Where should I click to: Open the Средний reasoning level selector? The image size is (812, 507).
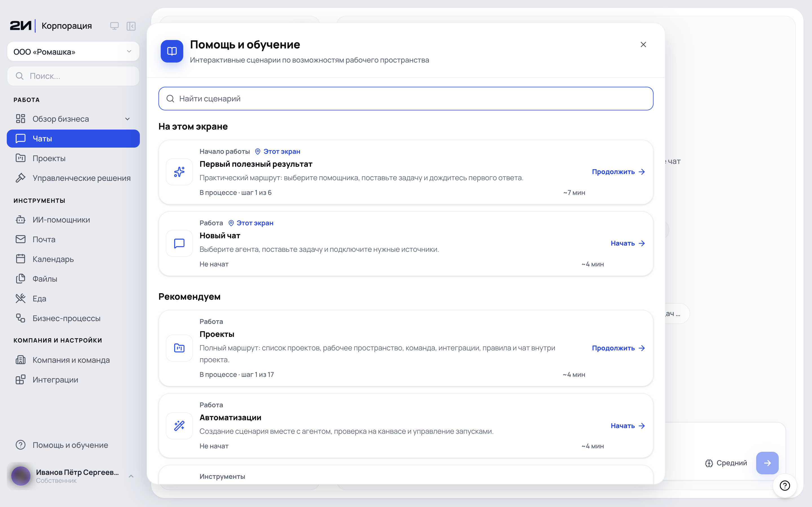(x=726, y=463)
